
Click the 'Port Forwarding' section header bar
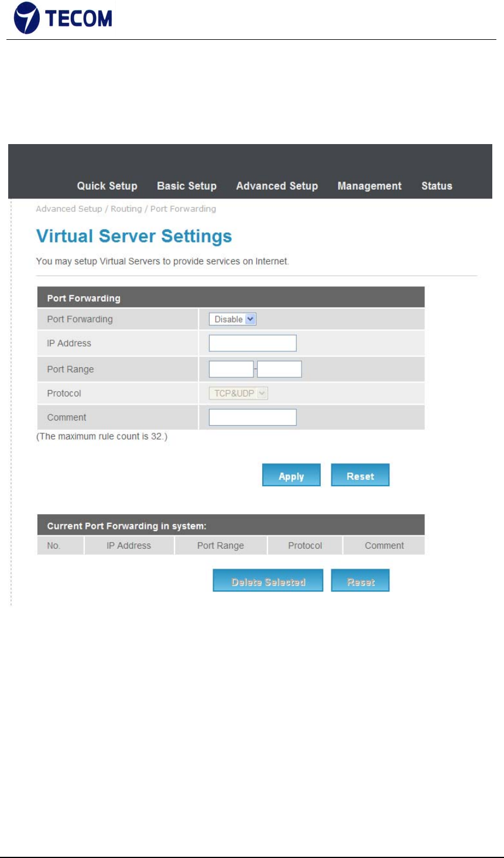tap(231, 298)
